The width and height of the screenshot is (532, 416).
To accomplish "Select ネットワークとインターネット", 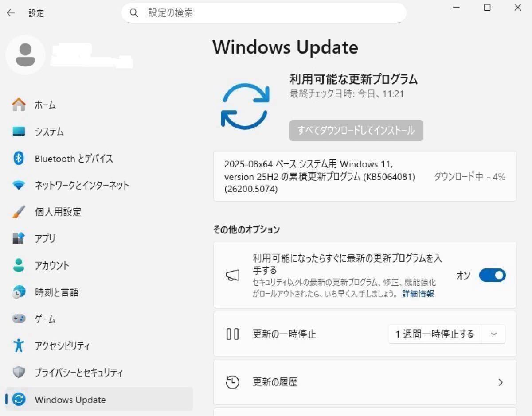I will 99,185.
